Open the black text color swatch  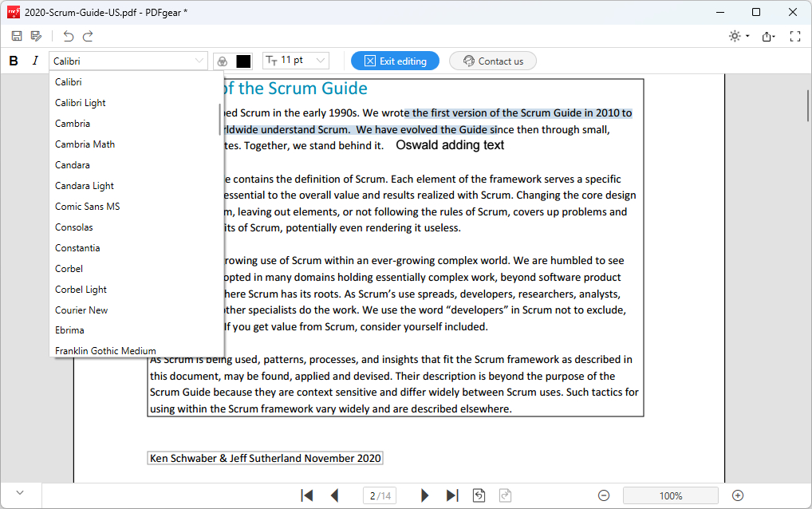243,61
